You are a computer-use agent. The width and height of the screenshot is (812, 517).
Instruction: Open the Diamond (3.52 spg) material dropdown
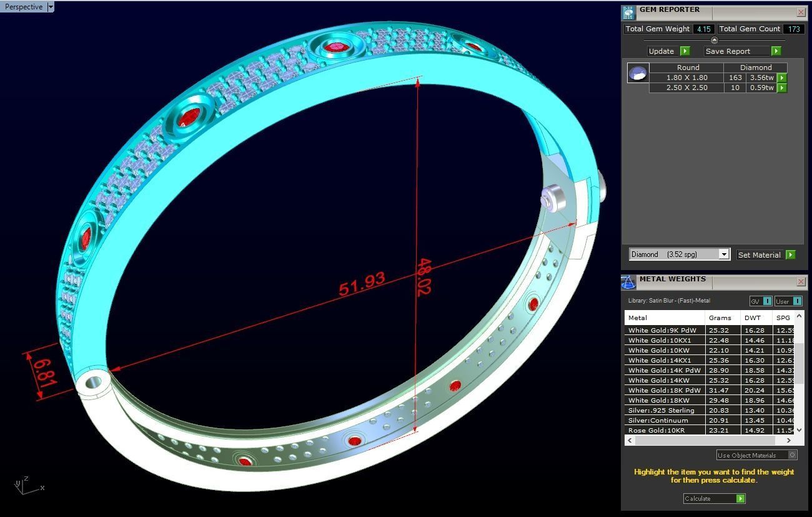pyautogui.click(x=680, y=254)
